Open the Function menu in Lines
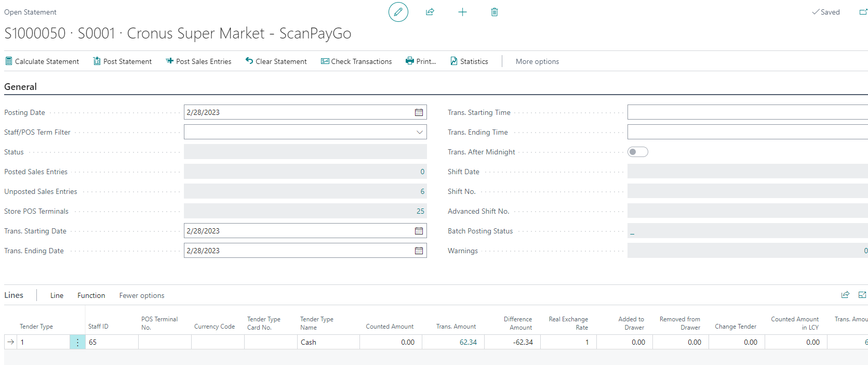This screenshot has width=868, height=365. 91,295
